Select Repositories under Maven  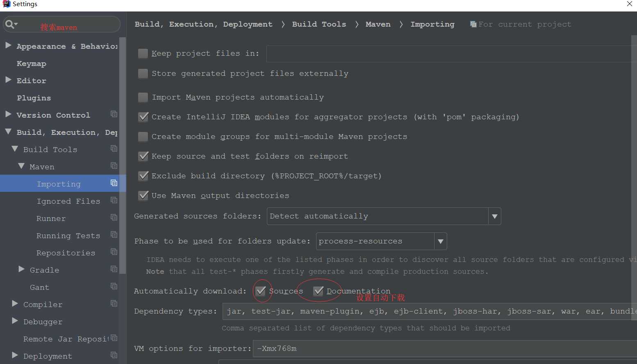pos(66,253)
